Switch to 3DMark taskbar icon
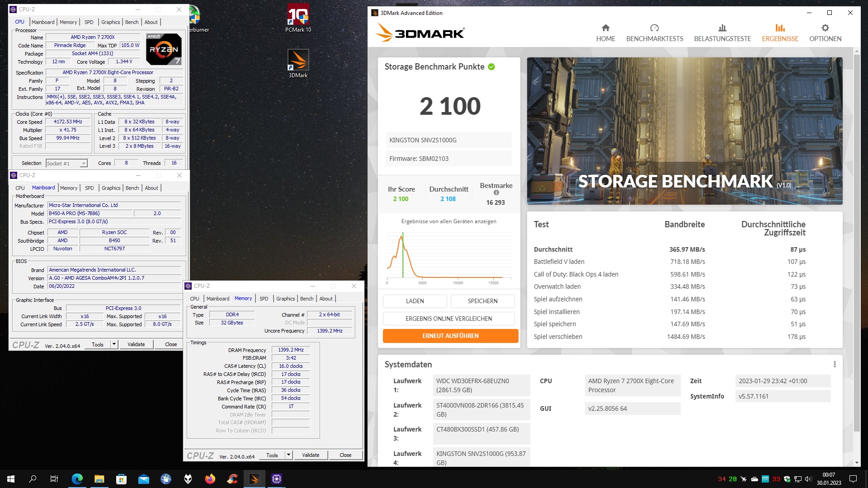This screenshot has width=868, height=488. (x=254, y=479)
